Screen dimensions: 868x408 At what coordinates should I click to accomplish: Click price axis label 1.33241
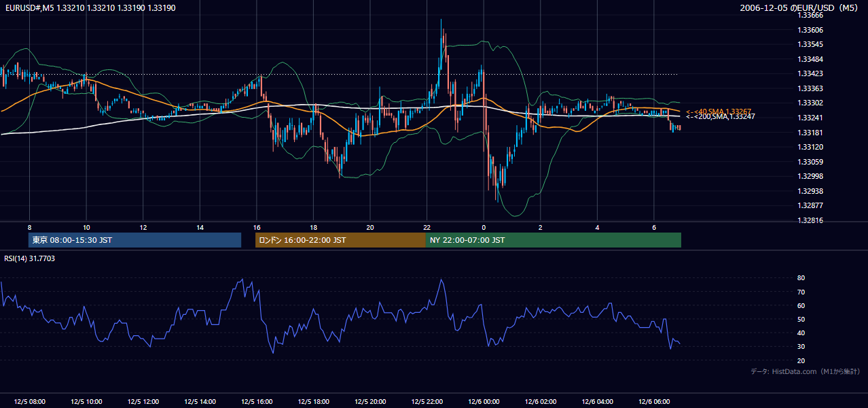[x=810, y=118]
